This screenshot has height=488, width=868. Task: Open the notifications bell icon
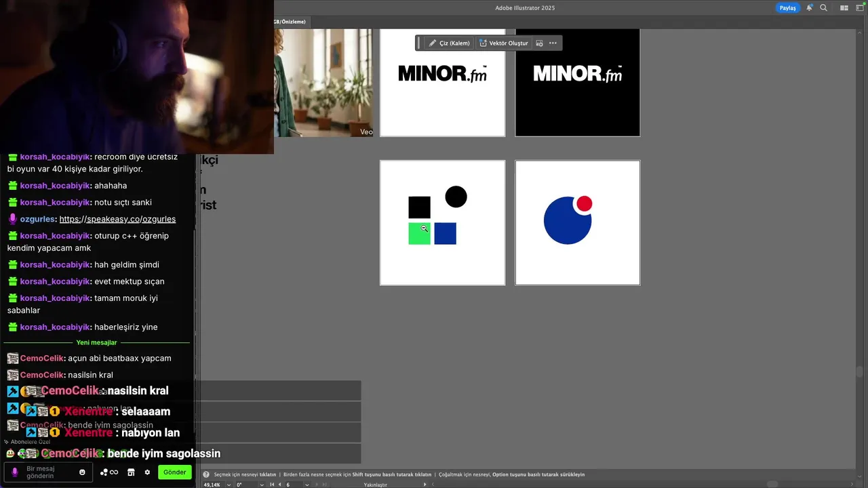pyautogui.click(x=809, y=8)
